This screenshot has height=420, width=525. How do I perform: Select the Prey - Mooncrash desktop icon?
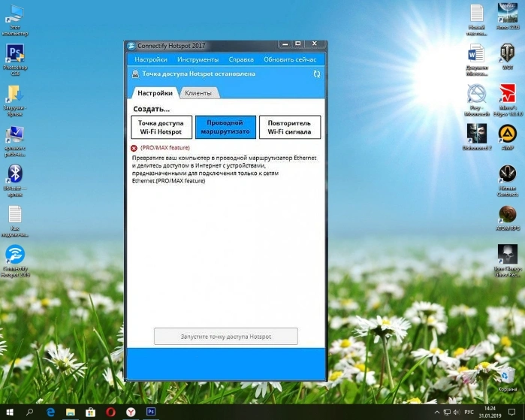[x=476, y=100]
